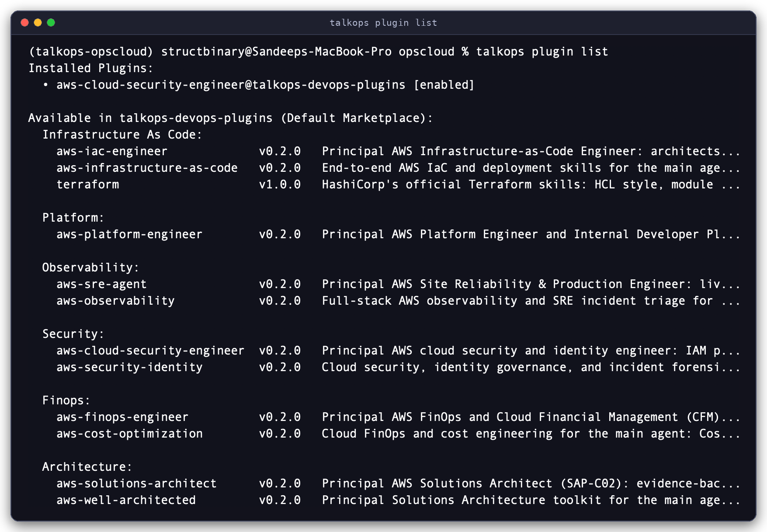Click the 'Principal AWS Solutions Architect (SAP-C02)' description

click(531, 483)
